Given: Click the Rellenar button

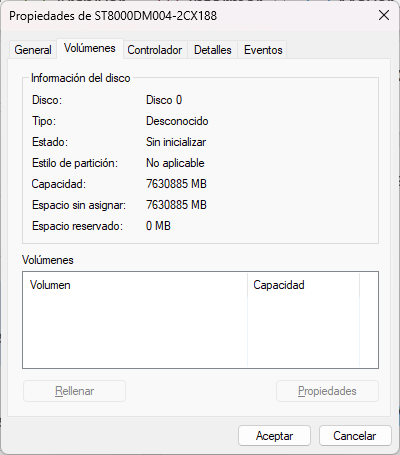Looking at the screenshot, I should point(74,391).
